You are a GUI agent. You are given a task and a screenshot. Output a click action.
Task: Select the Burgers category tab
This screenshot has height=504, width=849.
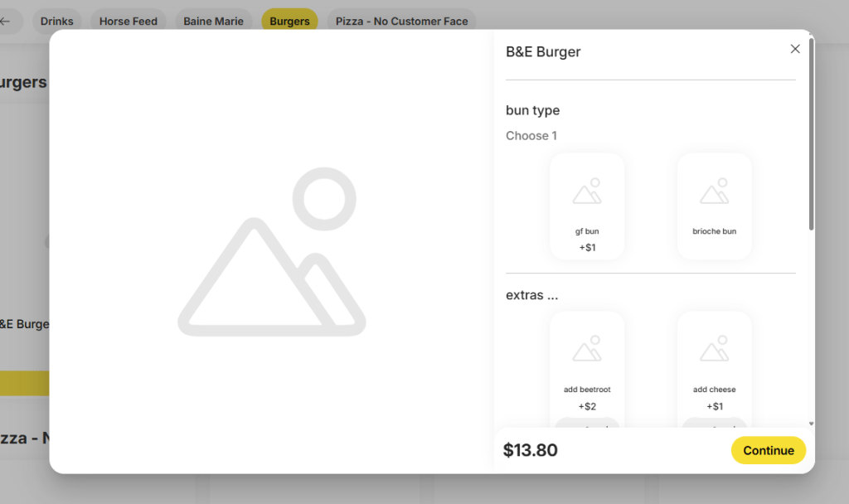coord(289,21)
